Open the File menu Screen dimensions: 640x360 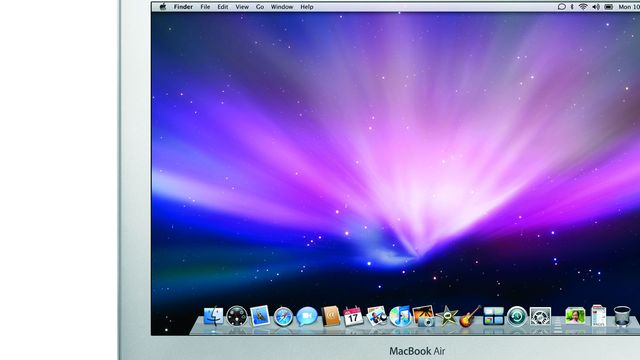(x=205, y=7)
